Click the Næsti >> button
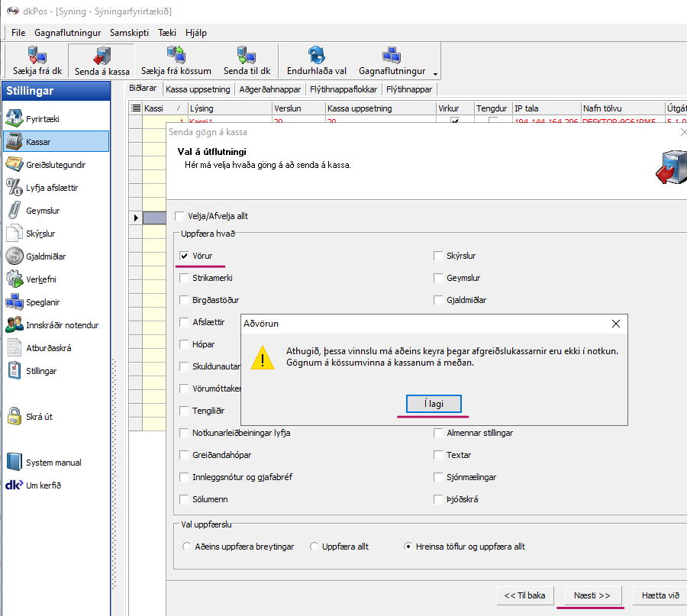The width and height of the screenshot is (687, 616). [592, 595]
